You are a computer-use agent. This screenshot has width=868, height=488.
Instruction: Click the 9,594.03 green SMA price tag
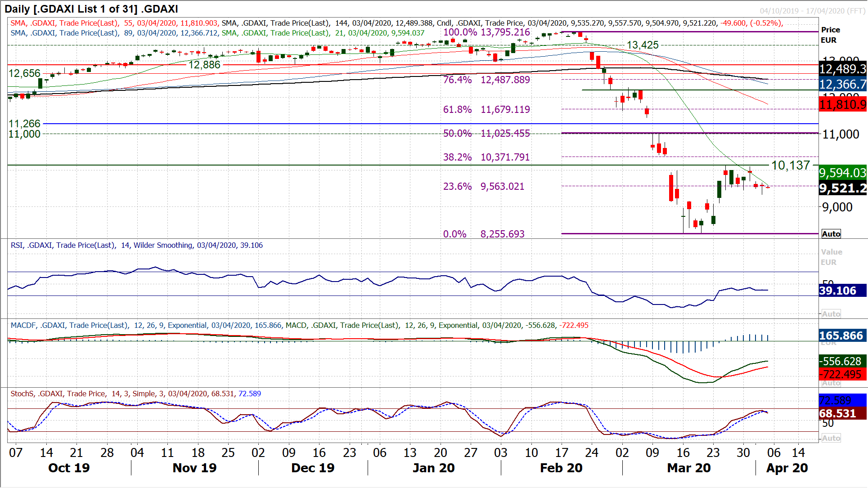842,173
